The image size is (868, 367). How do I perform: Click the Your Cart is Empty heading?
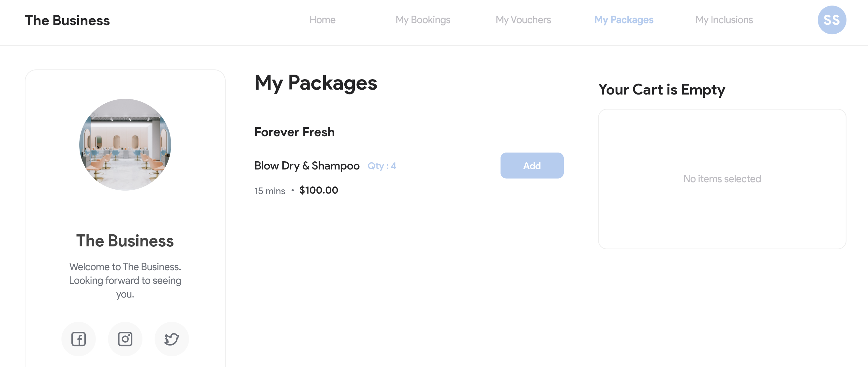click(x=662, y=90)
